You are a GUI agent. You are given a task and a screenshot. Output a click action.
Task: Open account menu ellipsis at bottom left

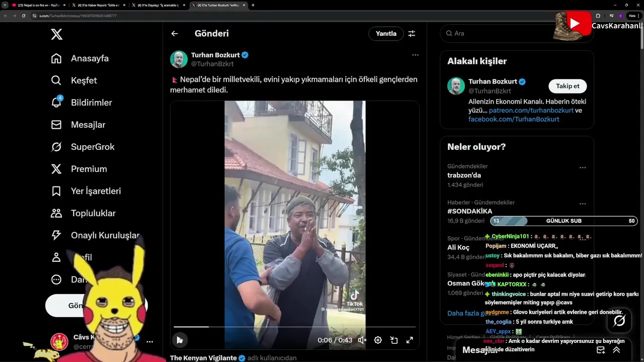pyautogui.click(x=149, y=342)
